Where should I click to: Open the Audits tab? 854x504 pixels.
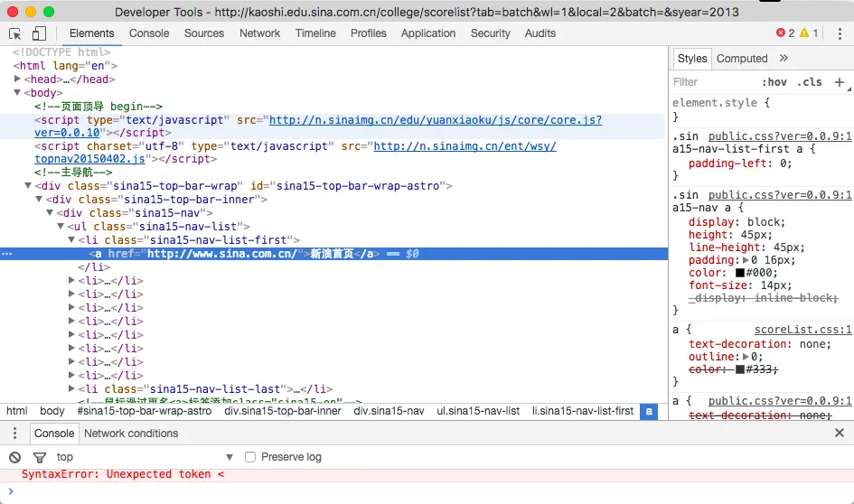tap(540, 33)
